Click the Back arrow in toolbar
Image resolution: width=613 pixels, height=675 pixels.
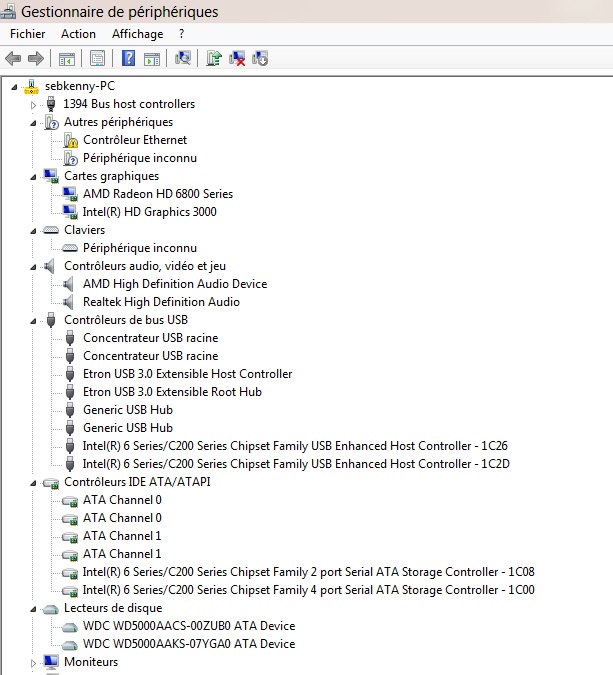[13, 58]
